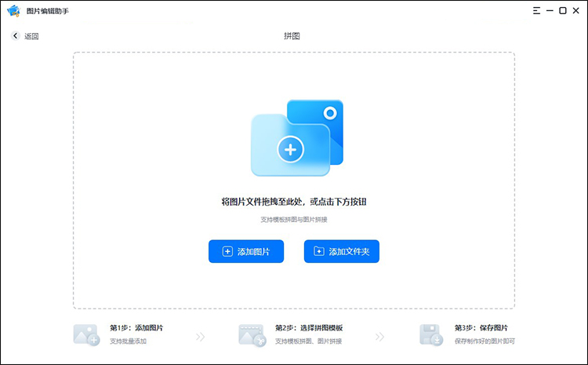Click the step 2 template scissors icon
This screenshot has height=365, width=588.
tap(252, 335)
